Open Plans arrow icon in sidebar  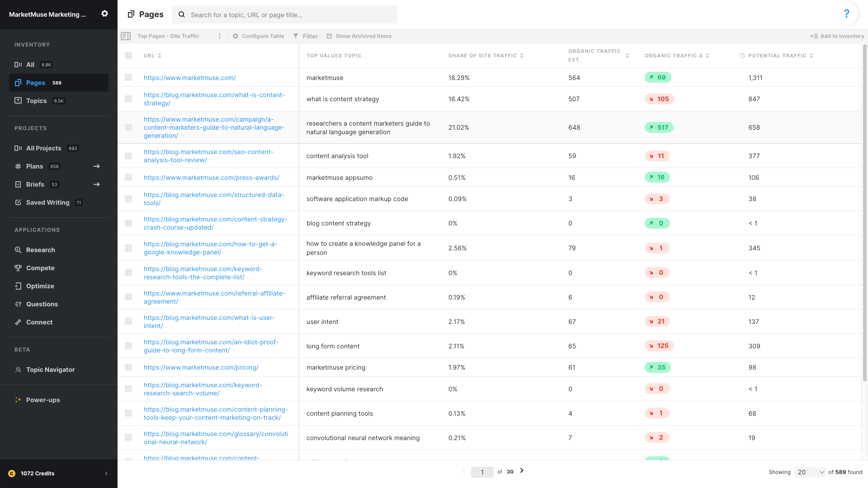[97, 166]
